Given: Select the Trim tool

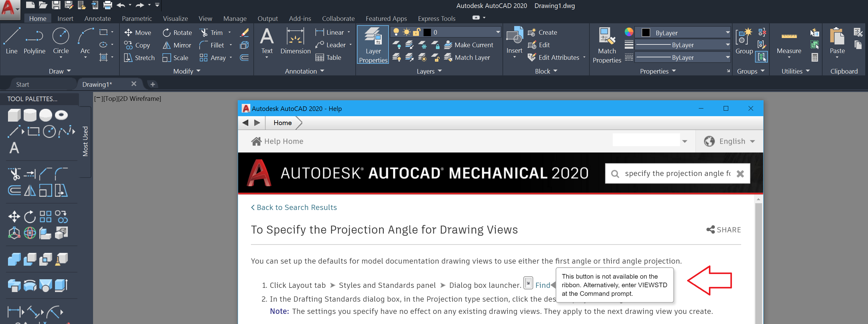Looking at the screenshot, I should pyautogui.click(x=212, y=32).
